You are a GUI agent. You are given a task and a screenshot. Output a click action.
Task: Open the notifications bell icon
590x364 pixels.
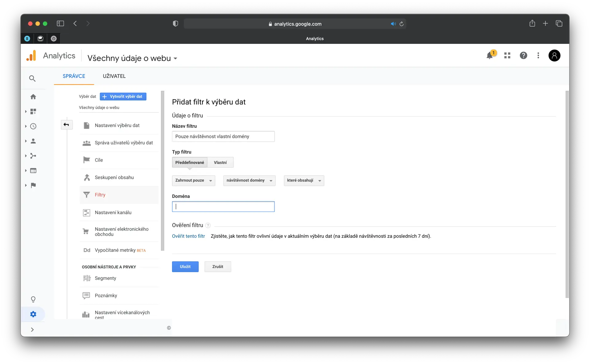(x=490, y=56)
